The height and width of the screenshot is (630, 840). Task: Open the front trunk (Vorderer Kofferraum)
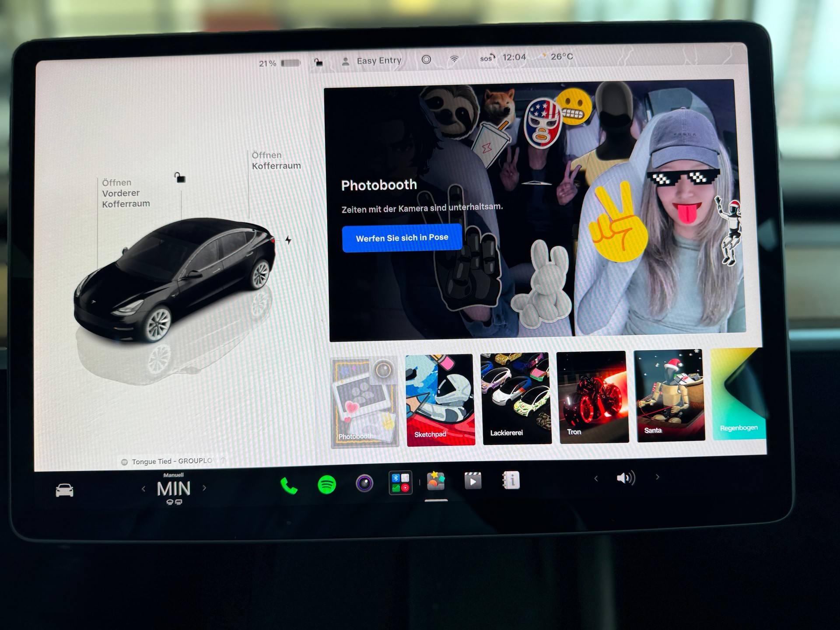126,193
